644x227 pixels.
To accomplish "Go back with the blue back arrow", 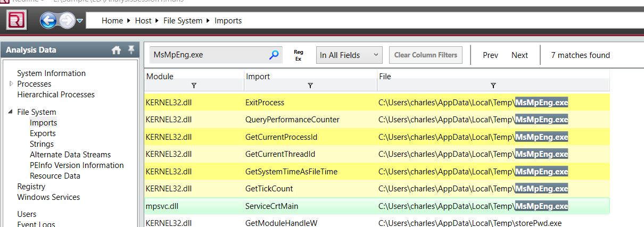I will pos(48,21).
